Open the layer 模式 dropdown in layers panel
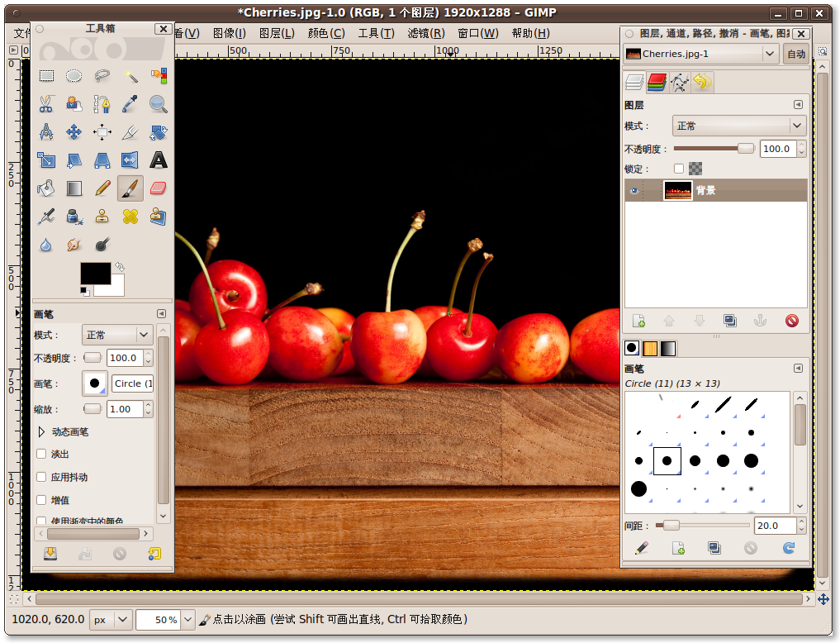This screenshot has width=840, height=643. (738, 126)
